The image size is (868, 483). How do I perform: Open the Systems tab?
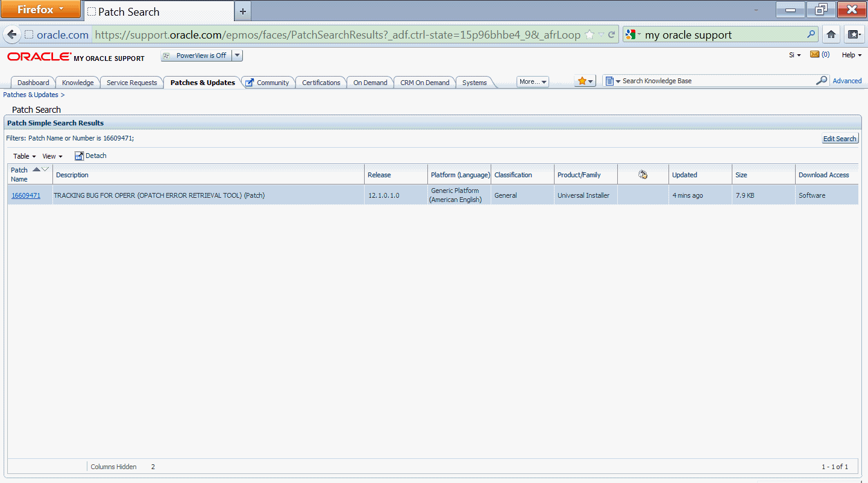pos(474,83)
